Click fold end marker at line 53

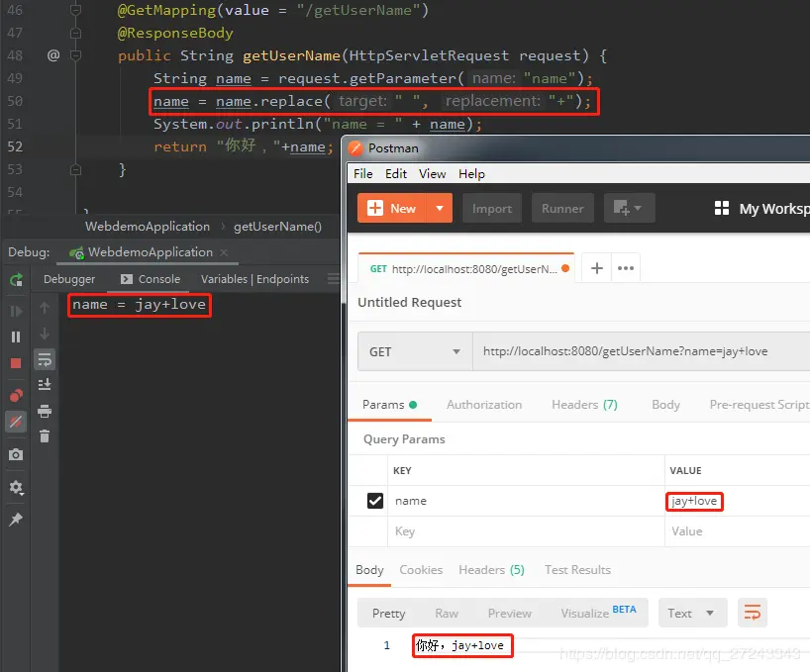pos(75,169)
